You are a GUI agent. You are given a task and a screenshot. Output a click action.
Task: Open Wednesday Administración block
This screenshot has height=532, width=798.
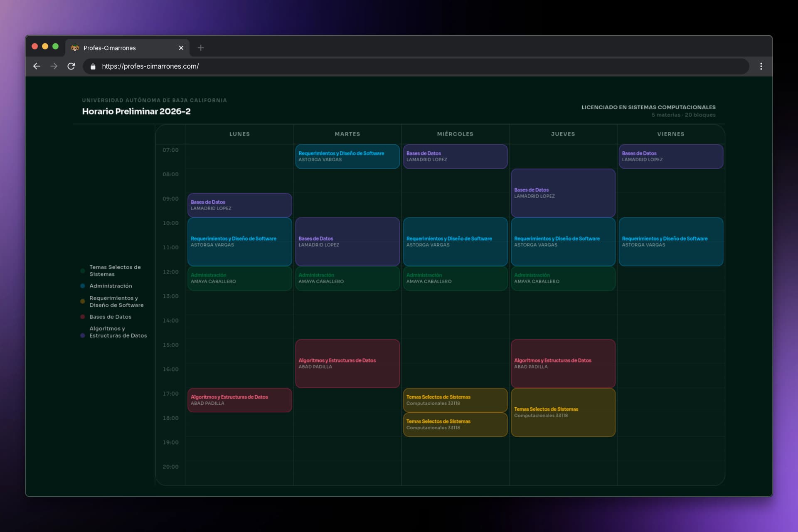[455, 278]
